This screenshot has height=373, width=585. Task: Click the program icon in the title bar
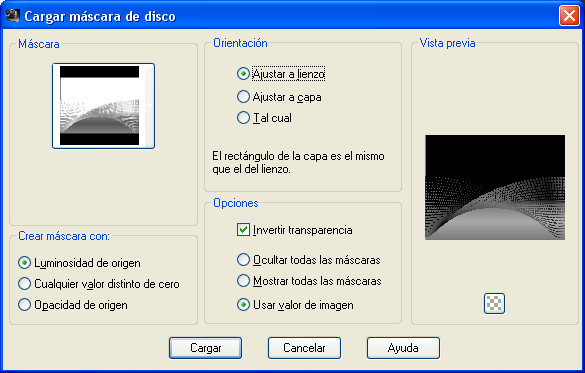(12, 15)
